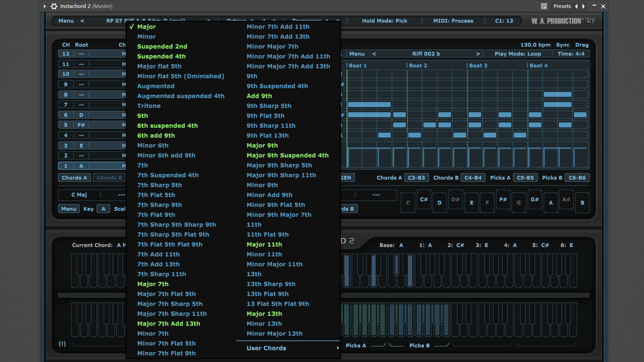Select channel 12 row

(x=92, y=54)
